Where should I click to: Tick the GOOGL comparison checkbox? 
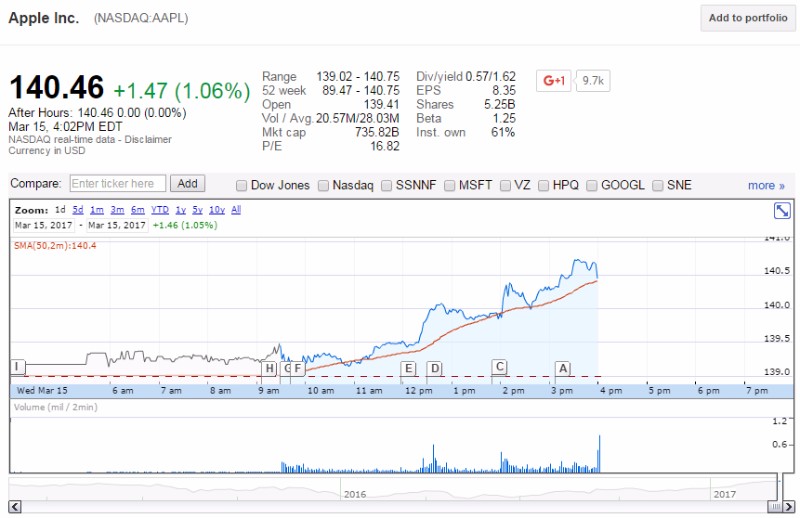point(591,186)
